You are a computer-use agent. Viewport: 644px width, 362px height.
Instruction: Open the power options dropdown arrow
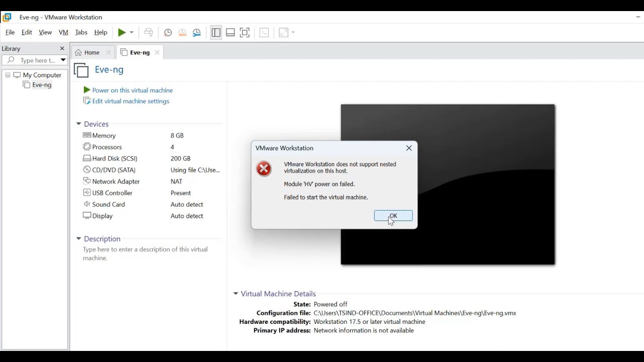coord(131,33)
